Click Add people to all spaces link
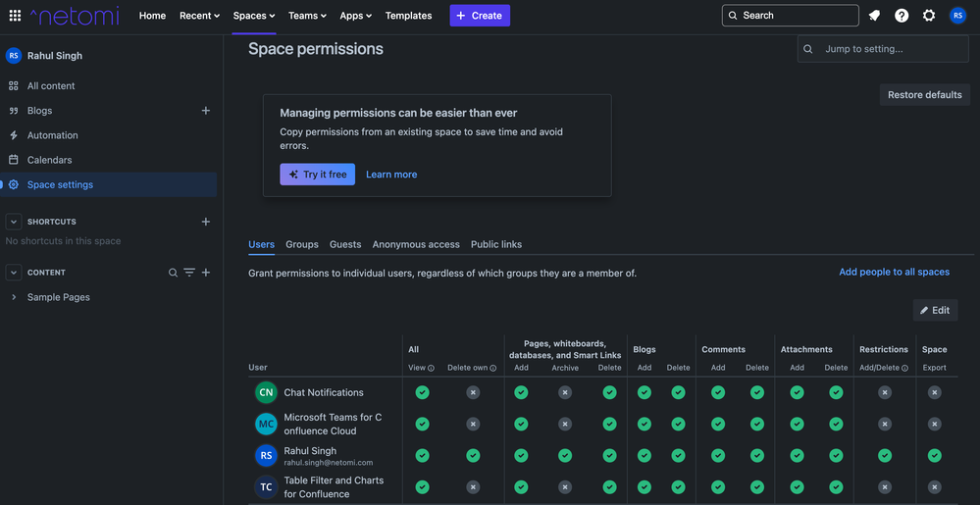980x505 pixels. click(895, 272)
